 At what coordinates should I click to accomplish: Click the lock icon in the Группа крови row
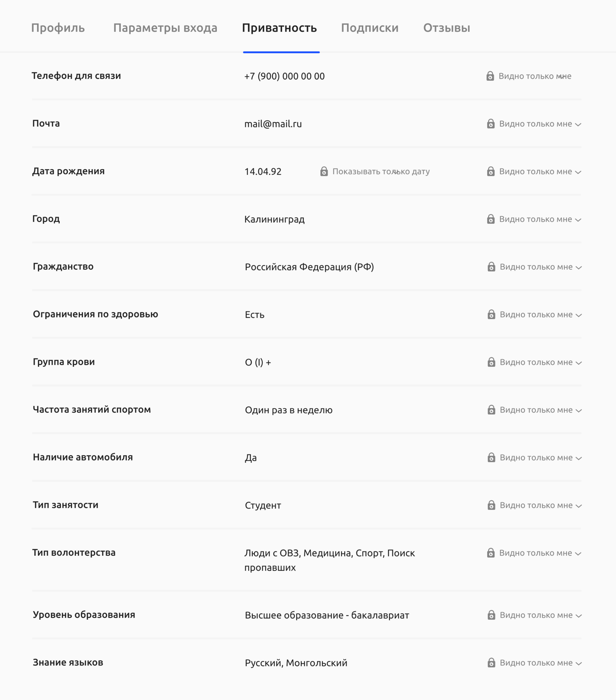pos(491,362)
